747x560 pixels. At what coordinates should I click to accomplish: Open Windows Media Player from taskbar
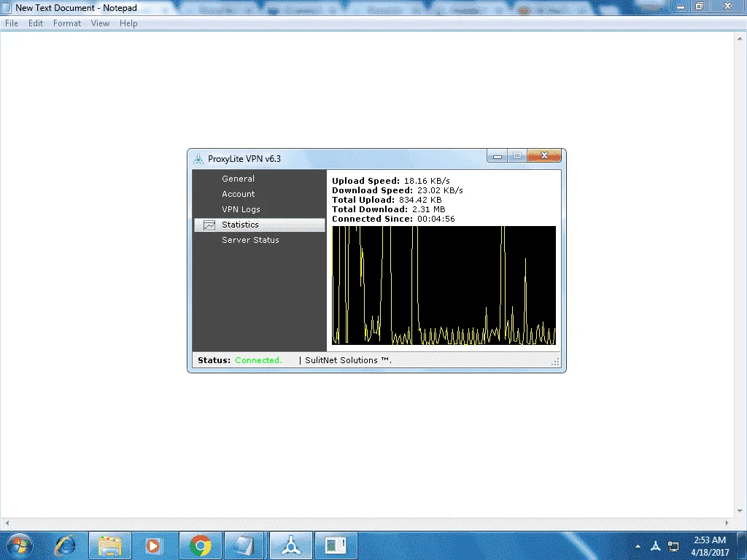[x=153, y=545]
